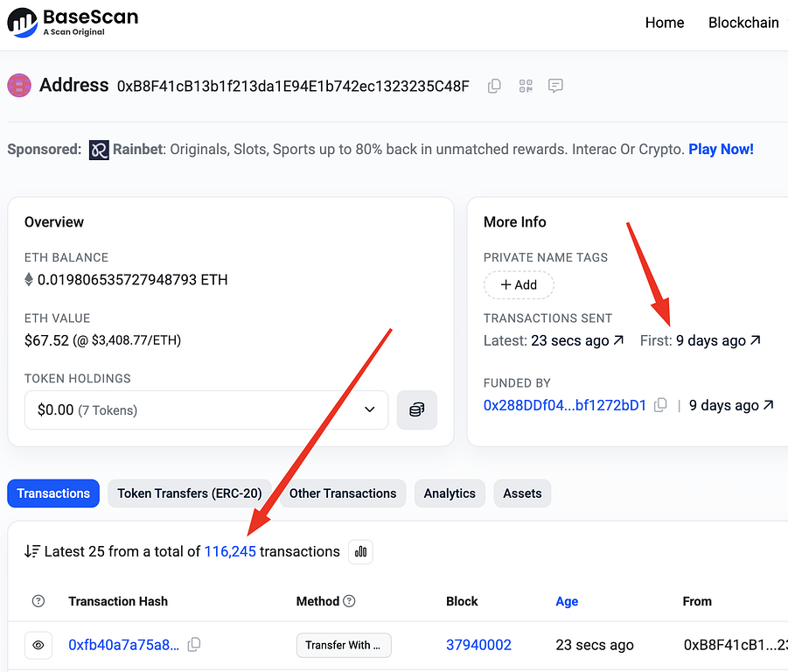
Task: Copy the Funded By address
Action: pos(661,405)
